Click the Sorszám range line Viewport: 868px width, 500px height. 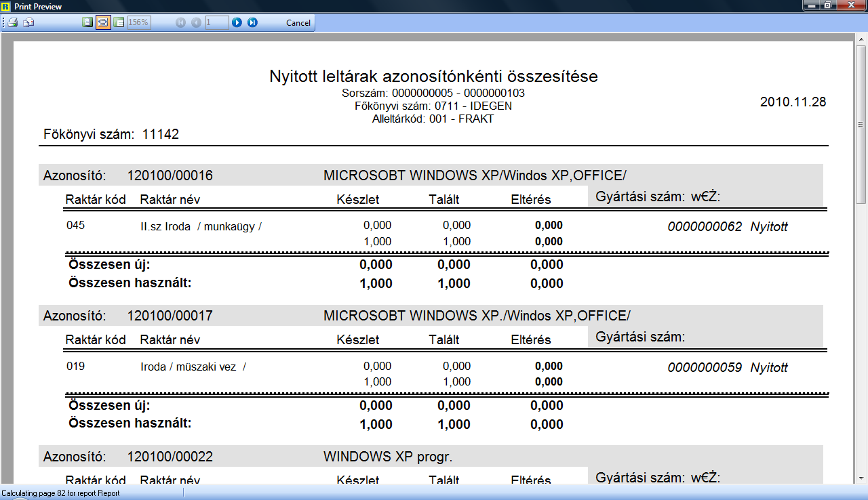pos(433,93)
